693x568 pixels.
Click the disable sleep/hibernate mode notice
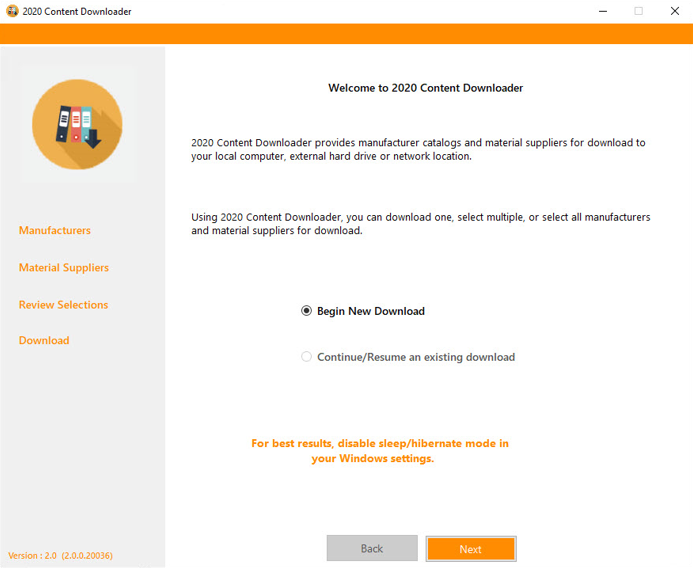point(380,451)
